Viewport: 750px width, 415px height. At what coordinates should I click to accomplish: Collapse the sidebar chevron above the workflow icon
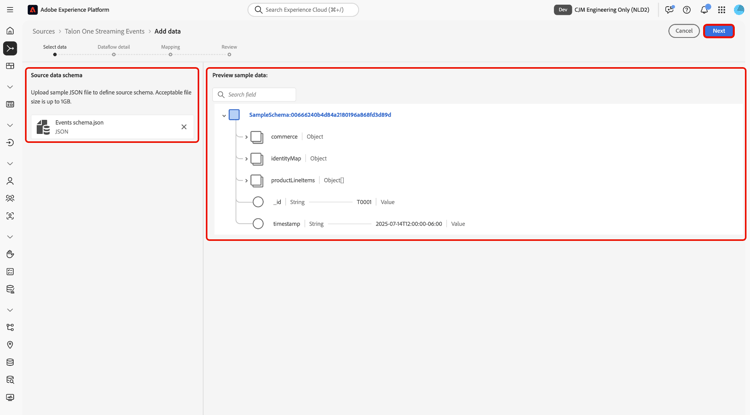tap(10, 310)
